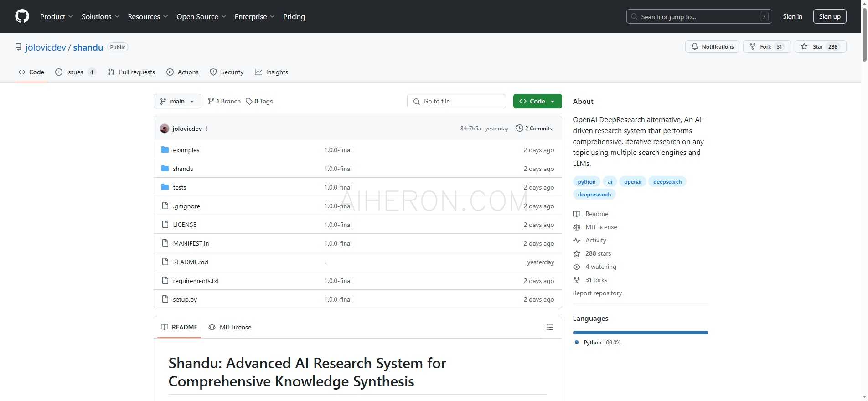
Task: Open the Pricing page
Action: [x=294, y=16]
